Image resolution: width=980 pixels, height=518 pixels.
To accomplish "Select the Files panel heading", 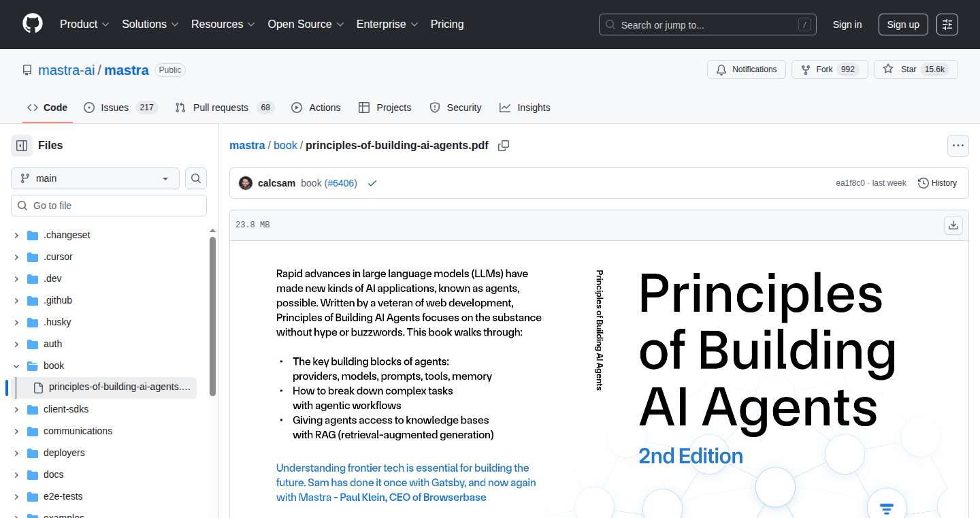I will (x=50, y=145).
